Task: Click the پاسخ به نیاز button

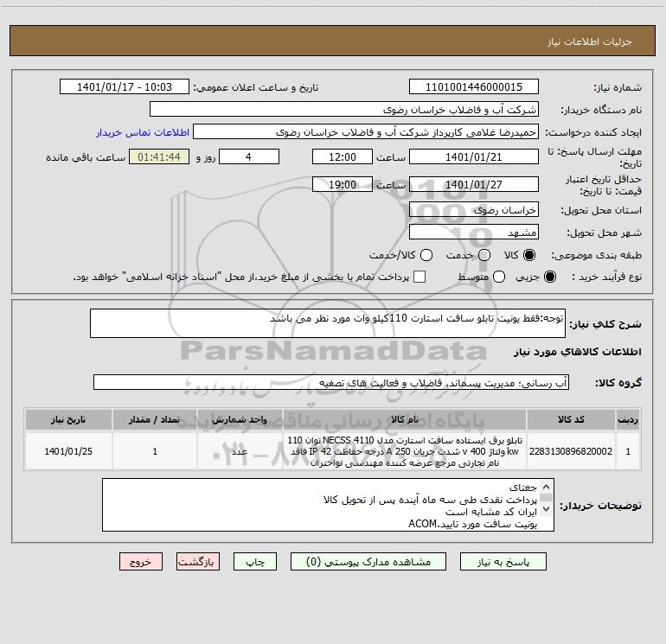Action: [503, 562]
